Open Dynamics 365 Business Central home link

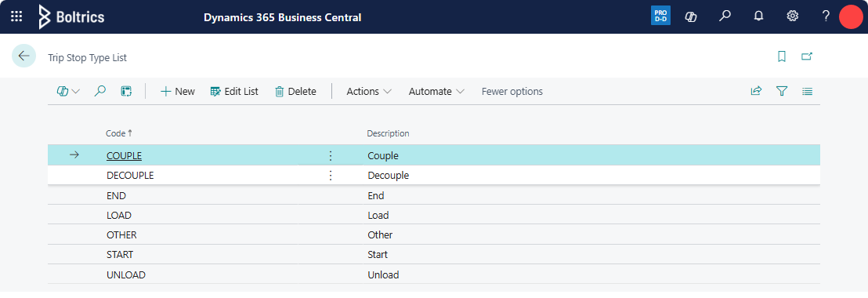pyautogui.click(x=282, y=17)
